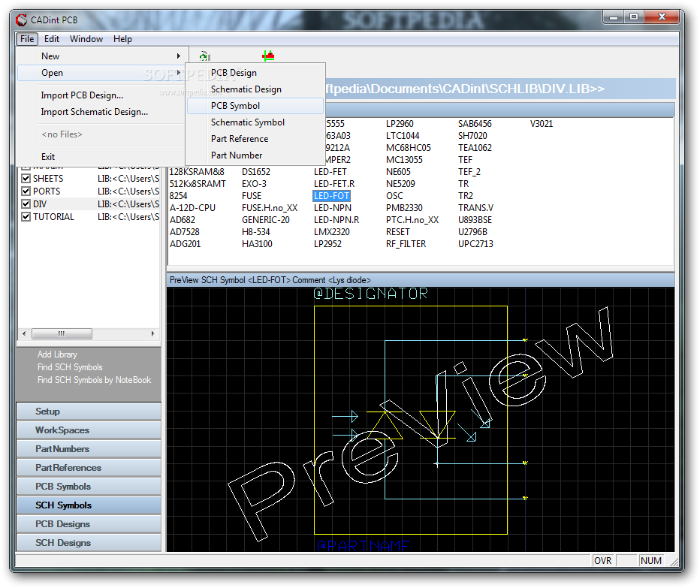This screenshot has height=588, width=700.
Task: Select symbol MC68HC05 in the list
Action: [409, 148]
